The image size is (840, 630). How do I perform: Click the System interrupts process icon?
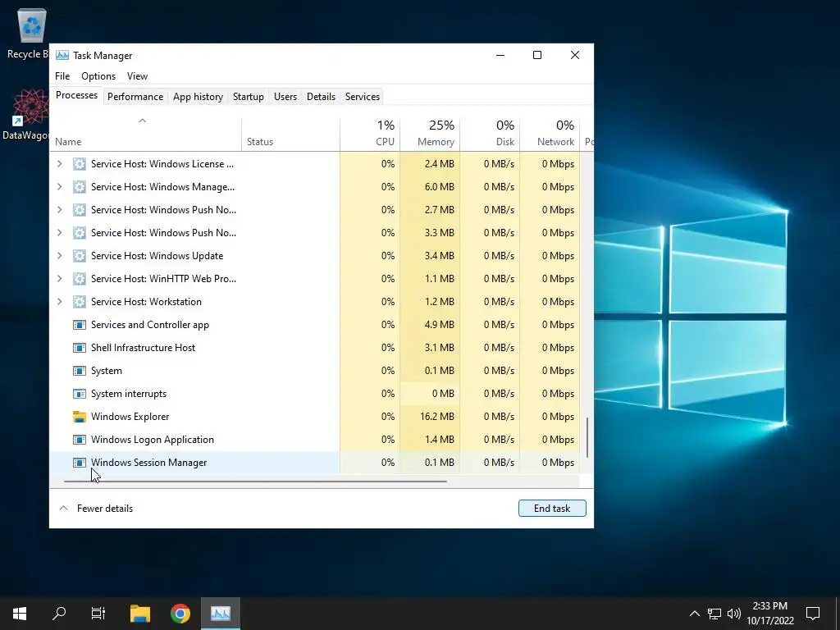(x=80, y=394)
